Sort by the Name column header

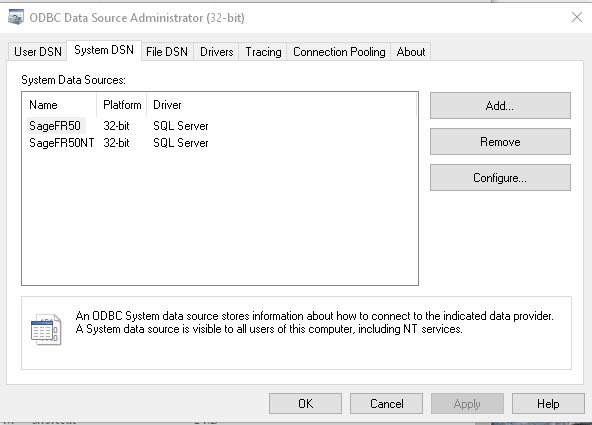[x=60, y=105]
